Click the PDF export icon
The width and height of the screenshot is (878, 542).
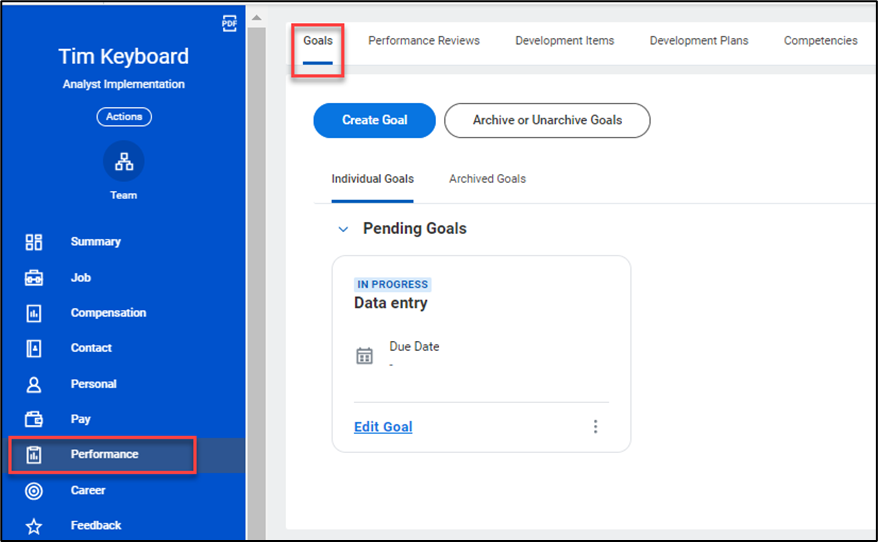click(229, 24)
